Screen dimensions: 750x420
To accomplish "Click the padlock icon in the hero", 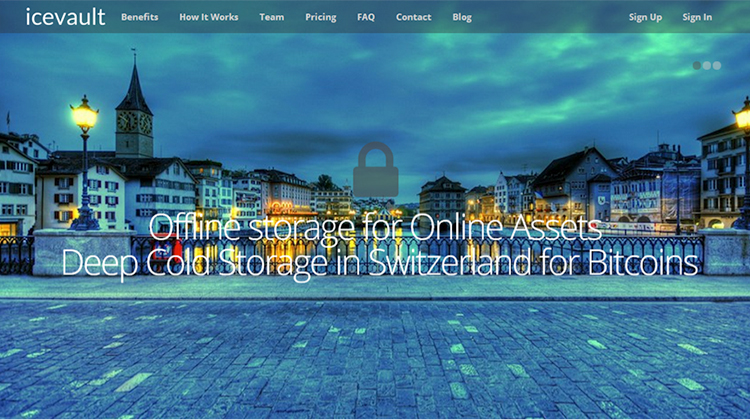I will pyautogui.click(x=376, y=169).
